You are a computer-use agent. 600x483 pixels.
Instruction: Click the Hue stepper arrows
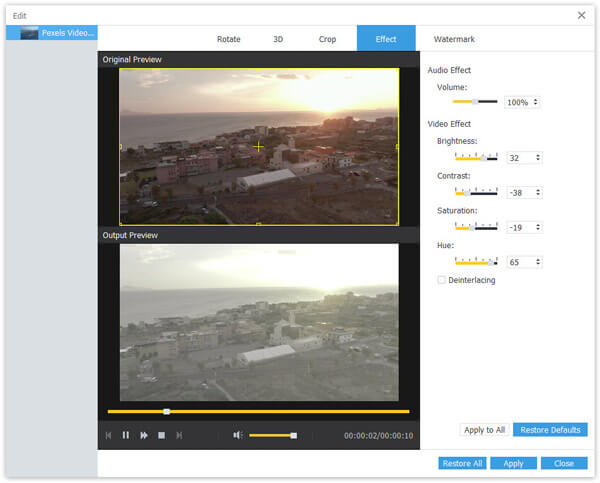[x=538, y=262]
